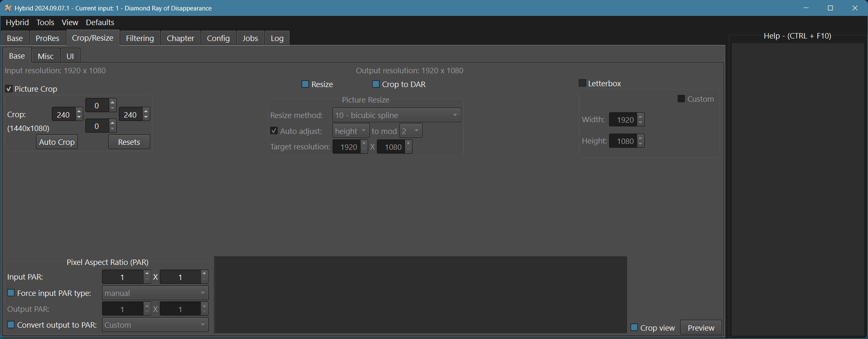This screenshot has height=339, width=868.
Task: Click the Target resolution width field 1920
Action: pos(347,147)
